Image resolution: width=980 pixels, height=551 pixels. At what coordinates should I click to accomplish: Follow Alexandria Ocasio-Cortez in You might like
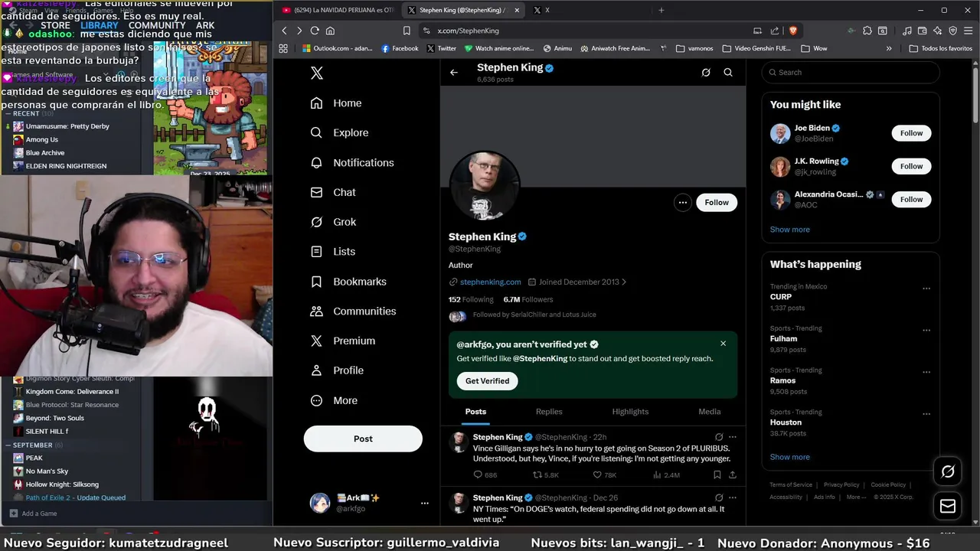[911, 200]
